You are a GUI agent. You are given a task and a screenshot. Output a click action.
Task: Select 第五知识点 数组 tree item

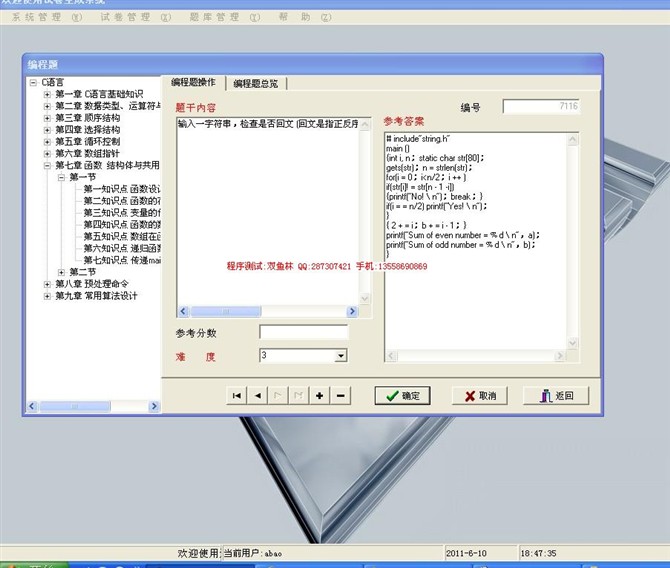(122, 236)
